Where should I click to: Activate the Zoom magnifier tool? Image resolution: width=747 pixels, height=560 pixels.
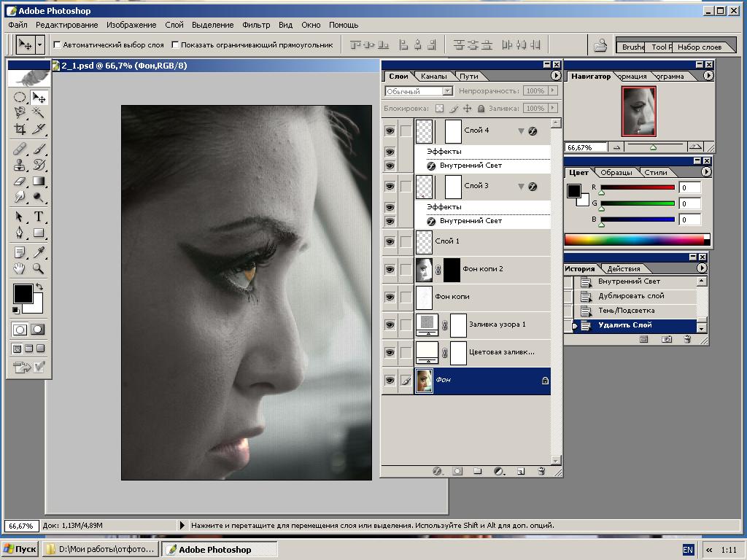coord(39,269)
